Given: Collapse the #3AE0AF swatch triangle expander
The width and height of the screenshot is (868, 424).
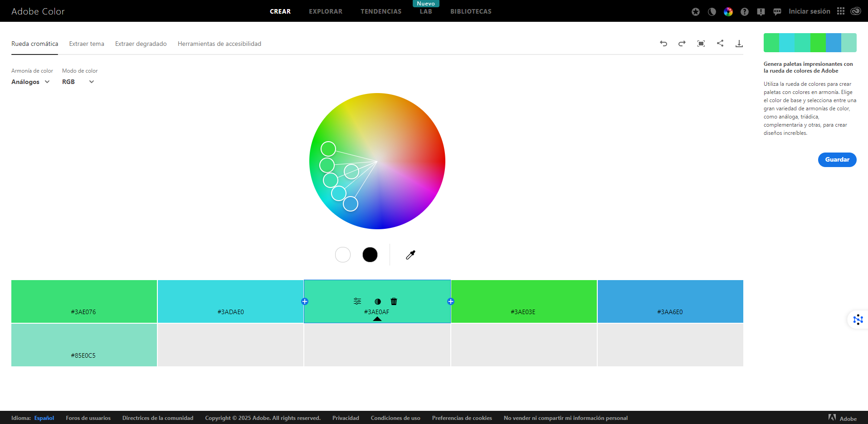Looking at the screenshot, I should click(x=377, y=319).
